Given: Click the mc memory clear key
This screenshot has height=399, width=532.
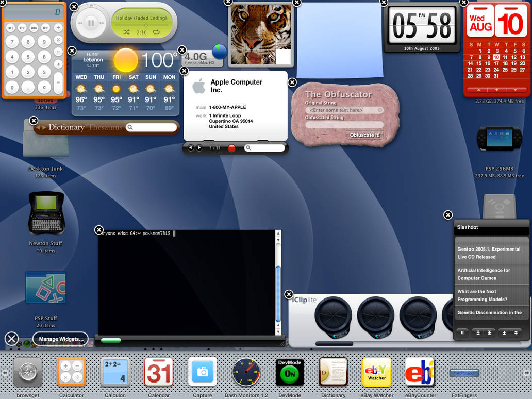Looking at the screenshot, I should (x=34, y=28).
